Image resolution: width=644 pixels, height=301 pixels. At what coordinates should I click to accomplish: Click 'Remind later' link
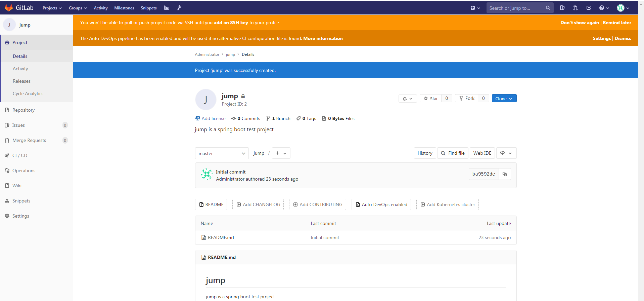point(617,23)
